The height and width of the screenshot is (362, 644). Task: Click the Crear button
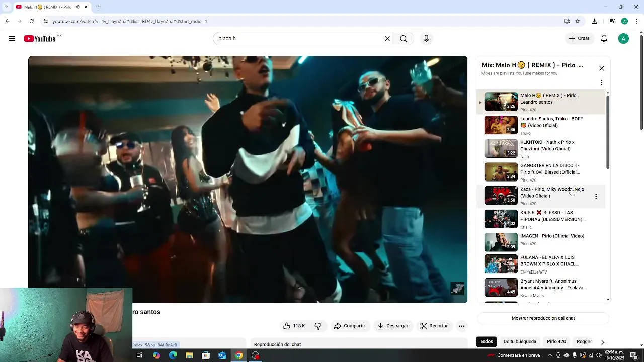[x=579, y=39]
